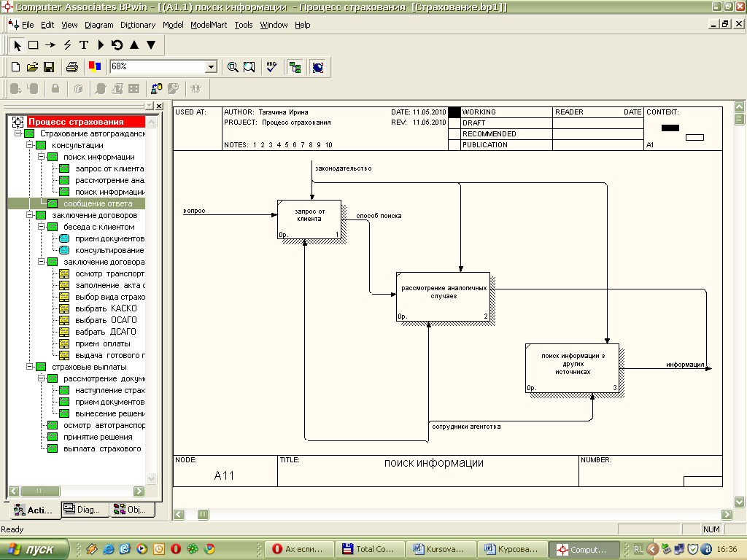Open the 68% zoom dropdown
This screenshot has width=747, height=560.
pos(212,67)
